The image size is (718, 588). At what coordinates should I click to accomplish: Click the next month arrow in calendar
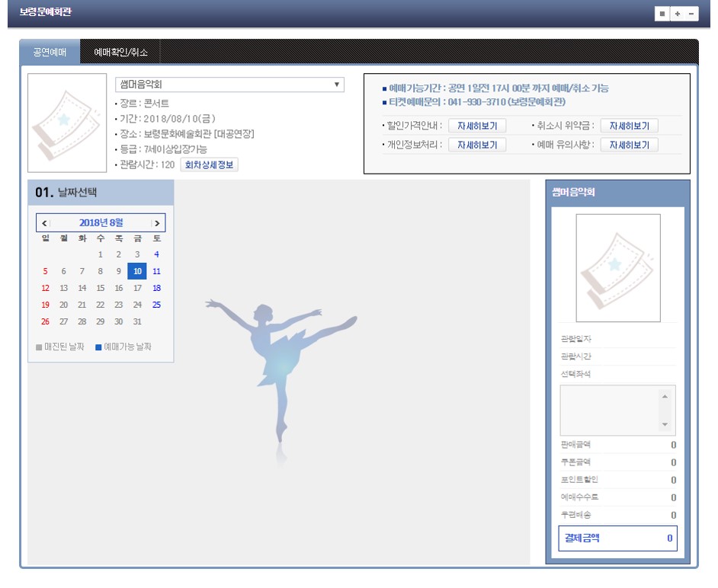pyautogui.click(x=157, y=223)
